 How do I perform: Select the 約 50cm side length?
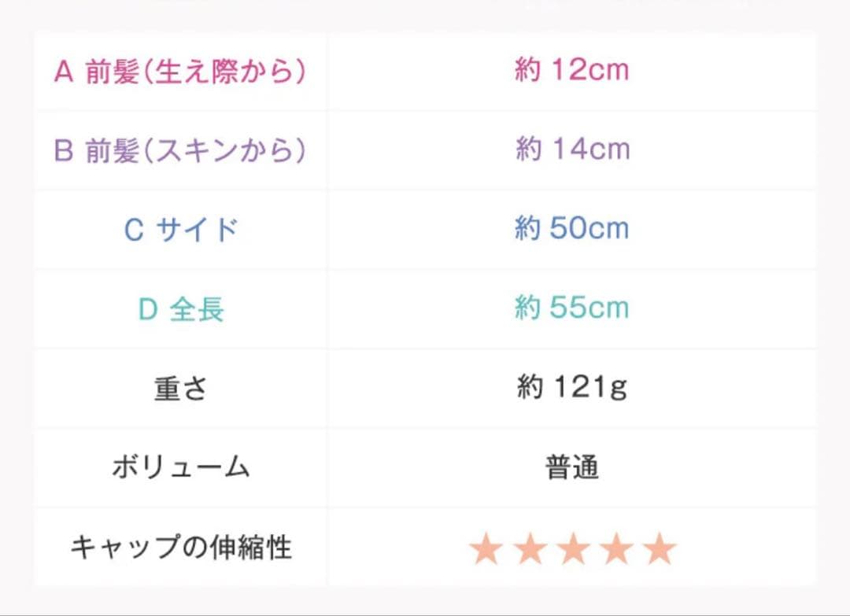click(x=572, y=229)
